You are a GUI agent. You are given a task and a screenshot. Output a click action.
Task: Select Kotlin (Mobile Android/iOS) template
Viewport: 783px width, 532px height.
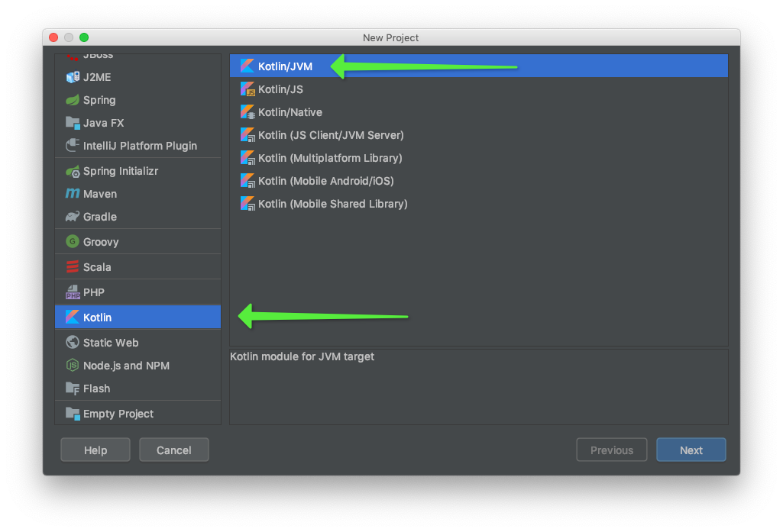(325, 181)
